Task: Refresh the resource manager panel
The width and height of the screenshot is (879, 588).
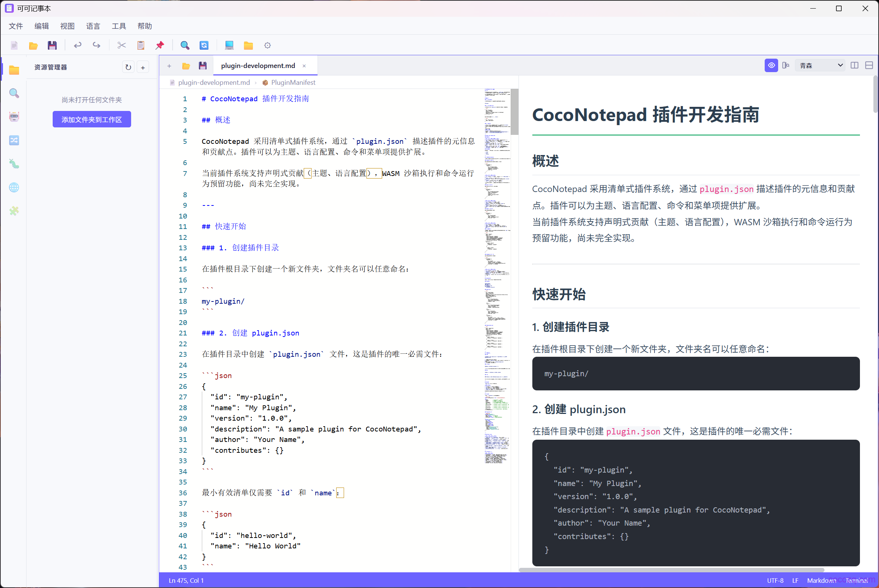Action: tap(128, 67)
